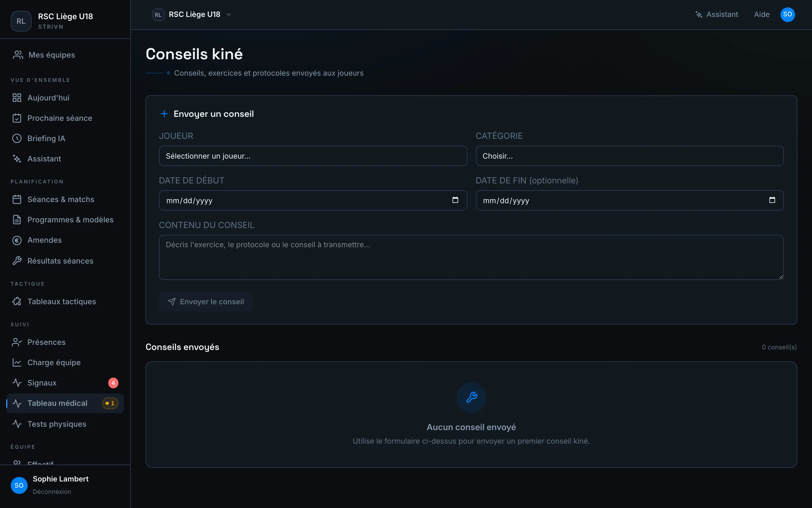Click the RL badge in the top bar
The image size is (812, 508).
tap(158, 14)
